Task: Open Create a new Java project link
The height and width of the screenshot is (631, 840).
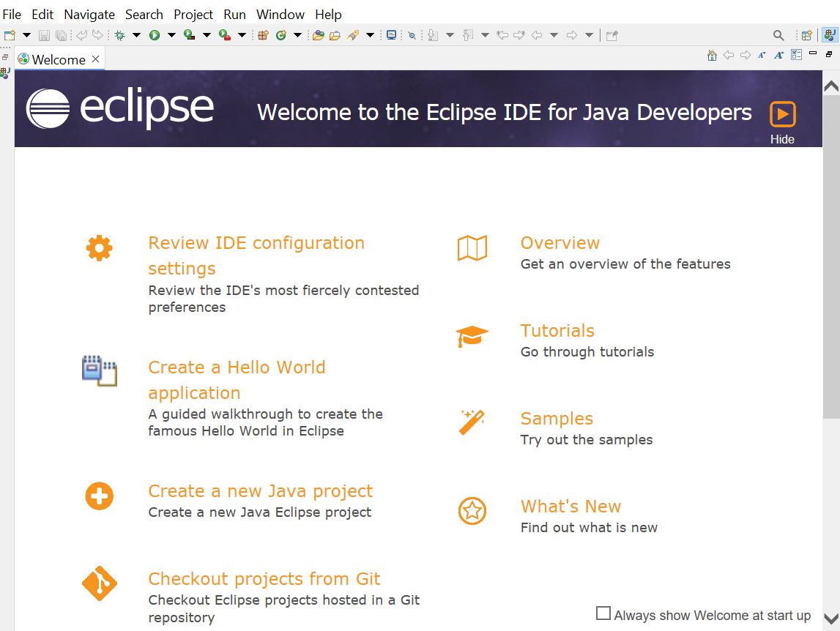Action: tap(261, 491)
